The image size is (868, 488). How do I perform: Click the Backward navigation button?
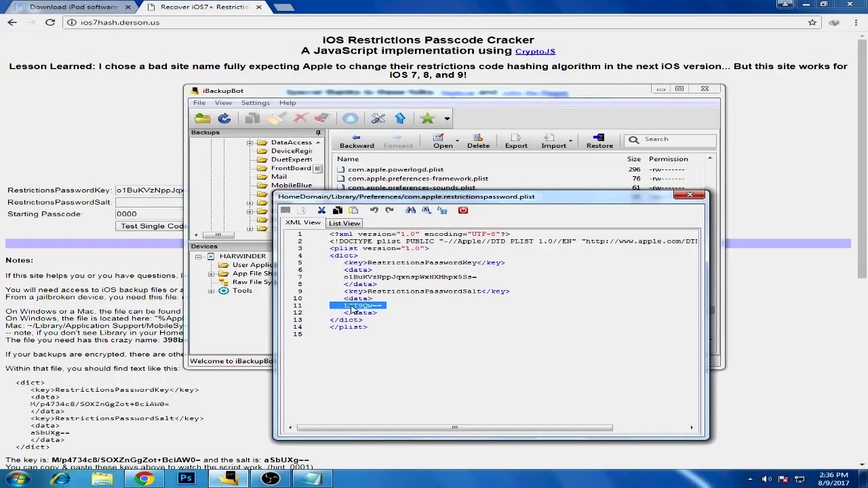(357, 142)
